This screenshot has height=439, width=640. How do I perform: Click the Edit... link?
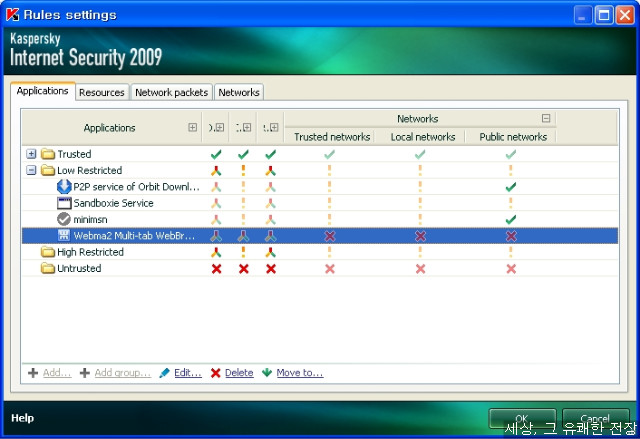point(188,372)
